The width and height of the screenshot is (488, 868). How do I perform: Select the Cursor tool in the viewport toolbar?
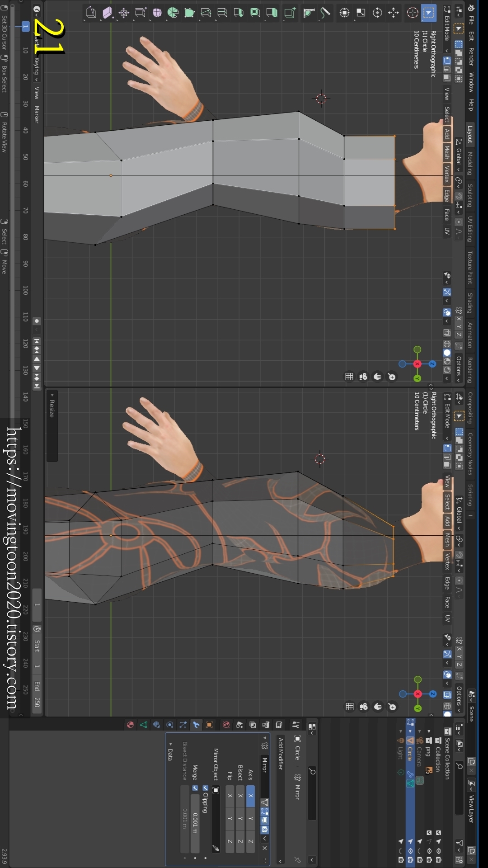tap(412, 13)
